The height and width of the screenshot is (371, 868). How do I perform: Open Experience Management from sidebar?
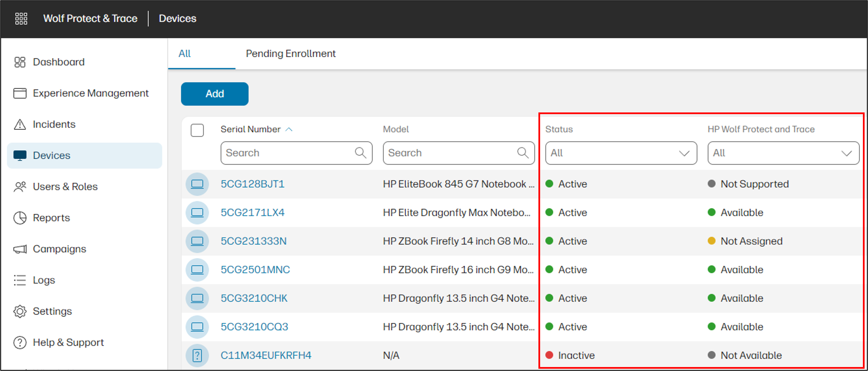[20, 93]
